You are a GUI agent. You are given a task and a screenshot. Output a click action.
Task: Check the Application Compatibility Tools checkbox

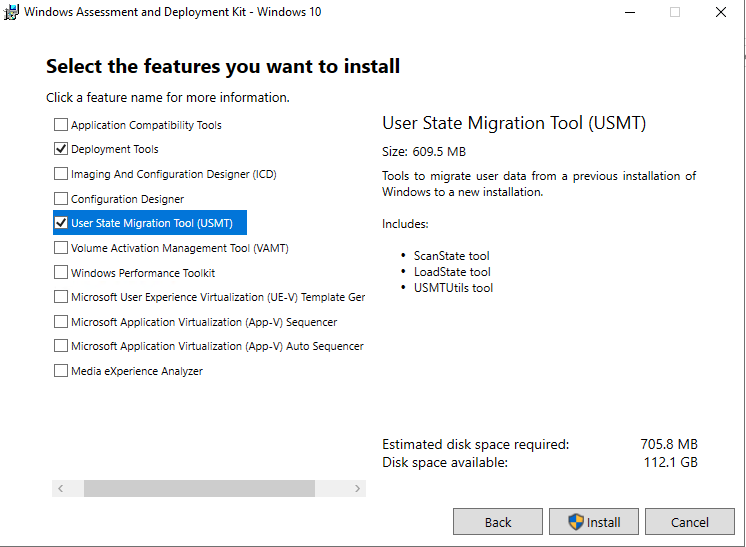click(x=61, y=125)
